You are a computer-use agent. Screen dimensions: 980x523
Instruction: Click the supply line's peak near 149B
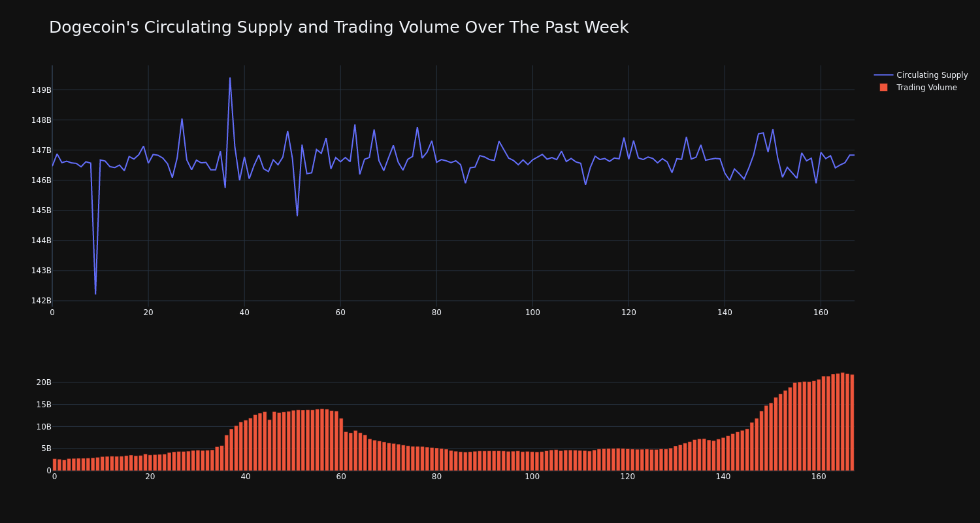(230, 78)
